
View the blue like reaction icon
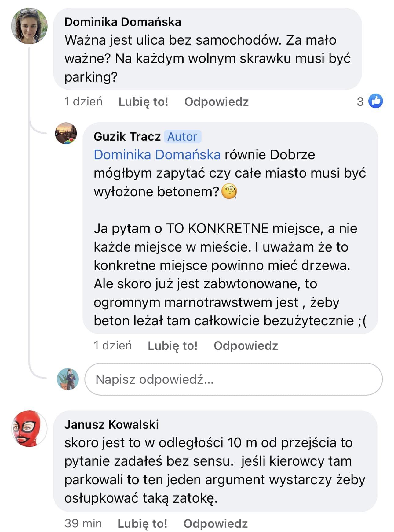coord(376,101)
